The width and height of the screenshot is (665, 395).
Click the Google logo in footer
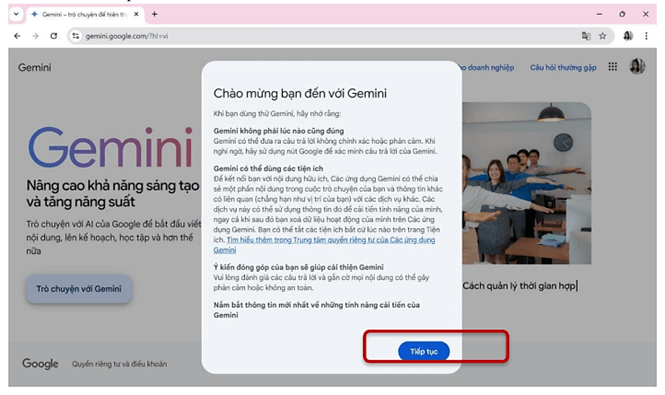[x=40, y=364]
